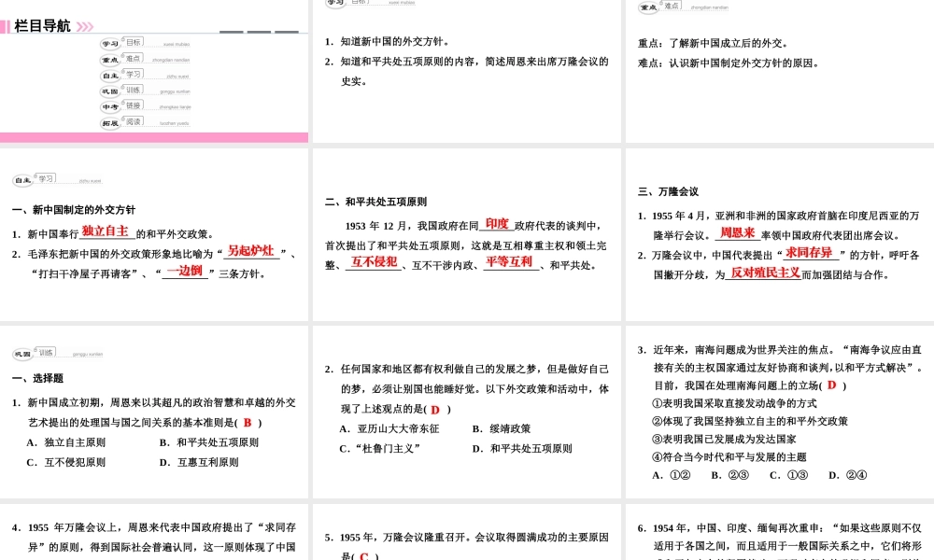934x560 pixels.
Task: Click the red answer D in question 3
Action: point(831,385)
